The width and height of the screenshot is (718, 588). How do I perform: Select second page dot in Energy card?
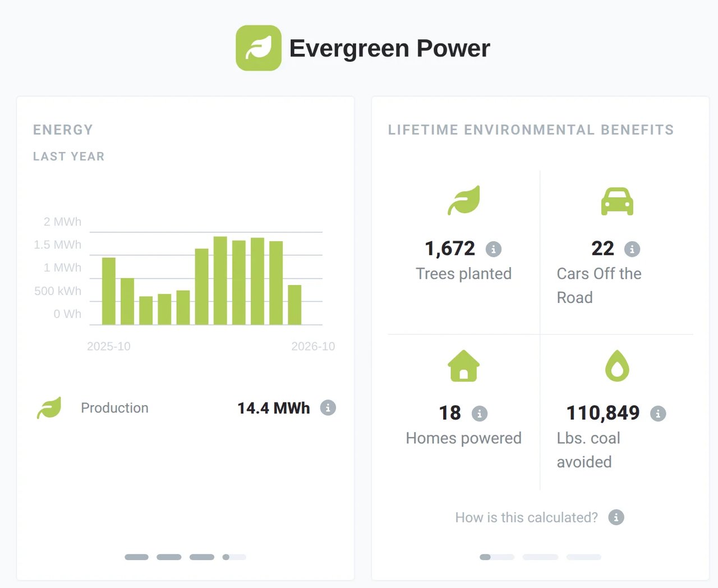click(x=169, y=557)
